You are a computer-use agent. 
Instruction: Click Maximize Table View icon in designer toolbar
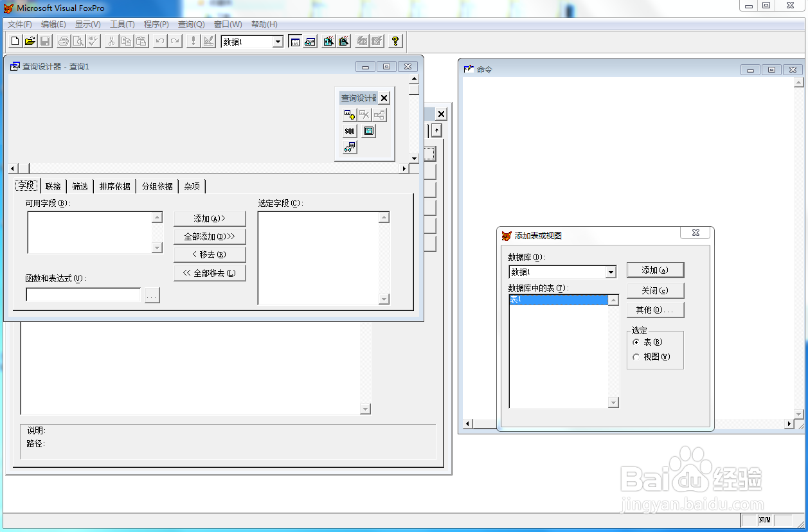[368, 131]
